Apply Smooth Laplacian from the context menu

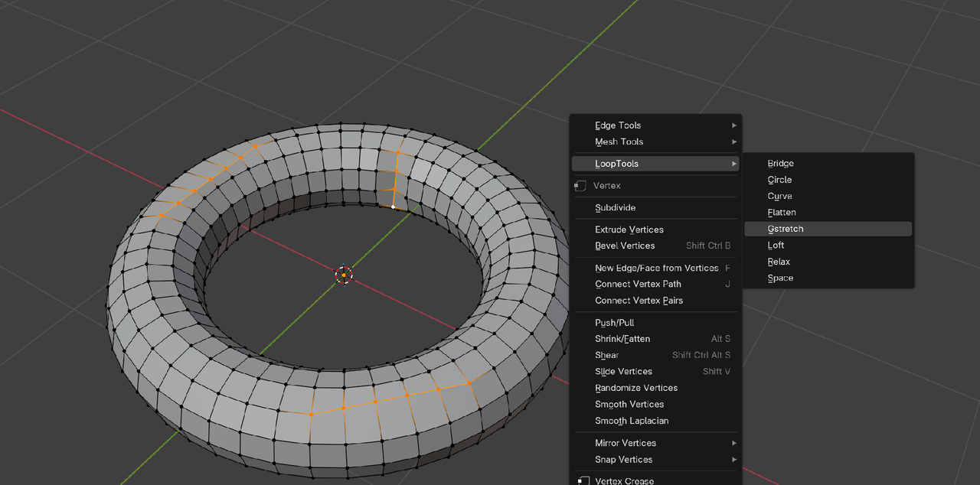[x=631, y=421]
